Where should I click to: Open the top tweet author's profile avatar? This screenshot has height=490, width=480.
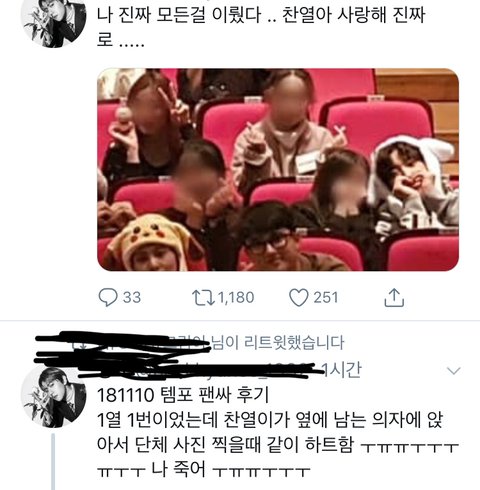(x=53, y=23)
